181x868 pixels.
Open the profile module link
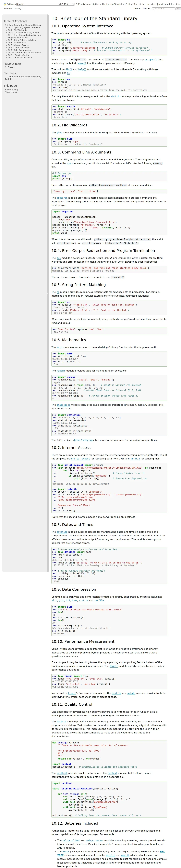click(x=116, y=693)
